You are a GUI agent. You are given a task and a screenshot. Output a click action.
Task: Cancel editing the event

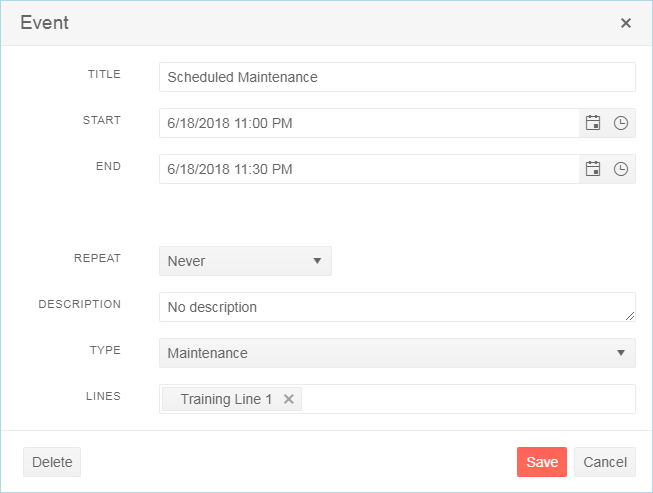605,462
